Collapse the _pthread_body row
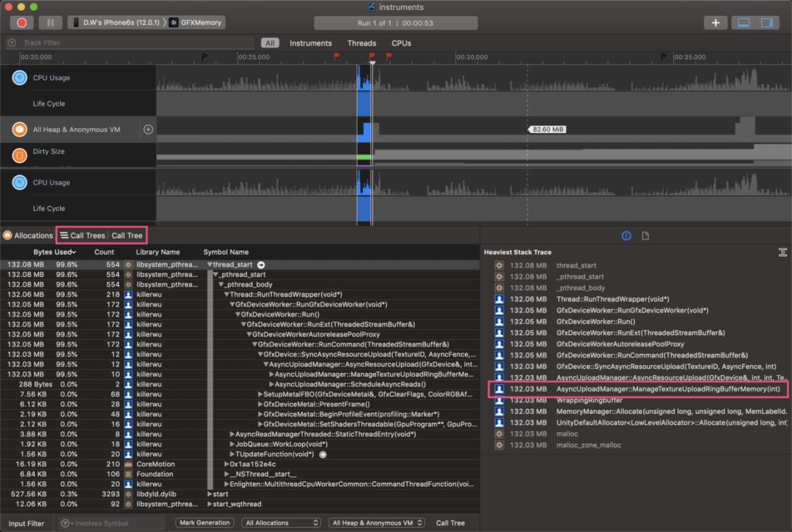 (221, 284)
